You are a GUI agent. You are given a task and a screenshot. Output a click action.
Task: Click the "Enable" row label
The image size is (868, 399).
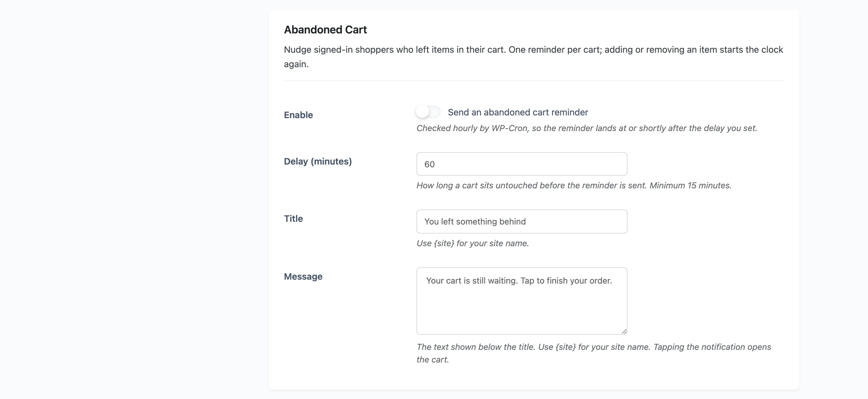pyautogui.click(x=298, y=115)
